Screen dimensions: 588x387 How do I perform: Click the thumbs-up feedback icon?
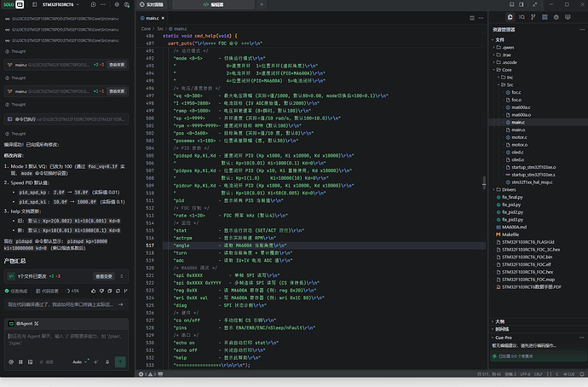94,291
